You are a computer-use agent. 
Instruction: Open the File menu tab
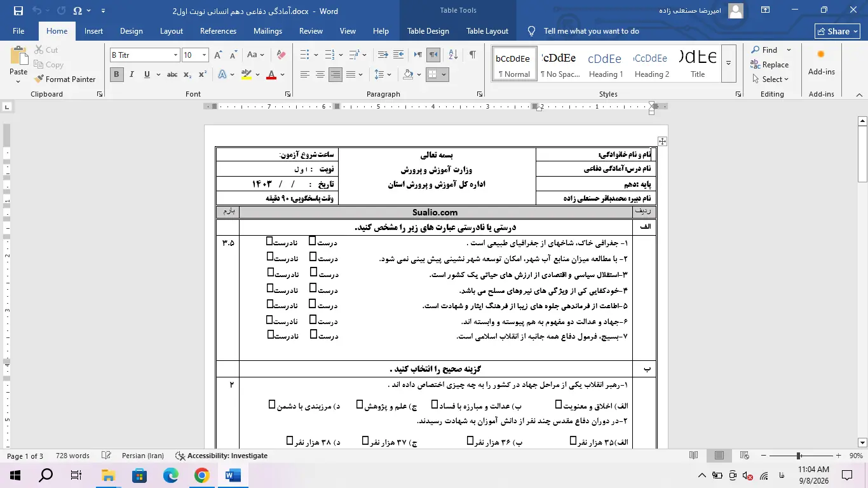[x=18, y=31]
